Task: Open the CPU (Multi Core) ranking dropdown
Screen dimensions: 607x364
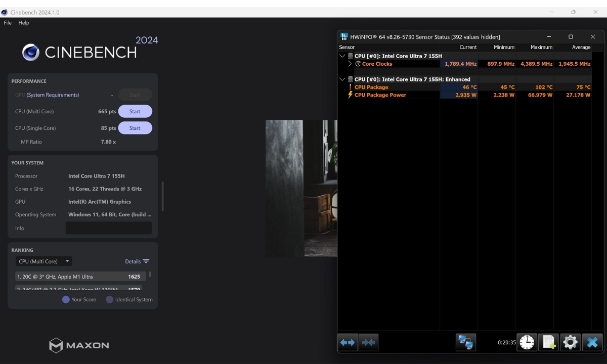Action: tap(44, 261)
